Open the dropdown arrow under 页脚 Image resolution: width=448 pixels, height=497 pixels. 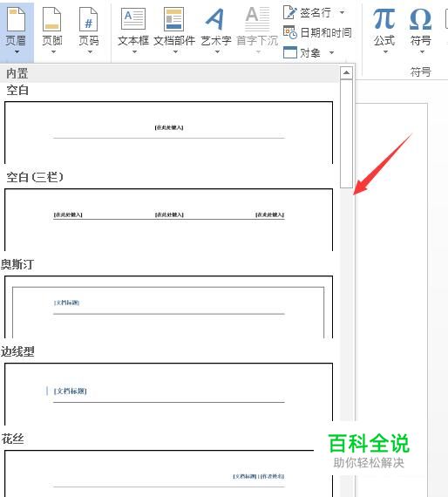(x=53, y=52)
